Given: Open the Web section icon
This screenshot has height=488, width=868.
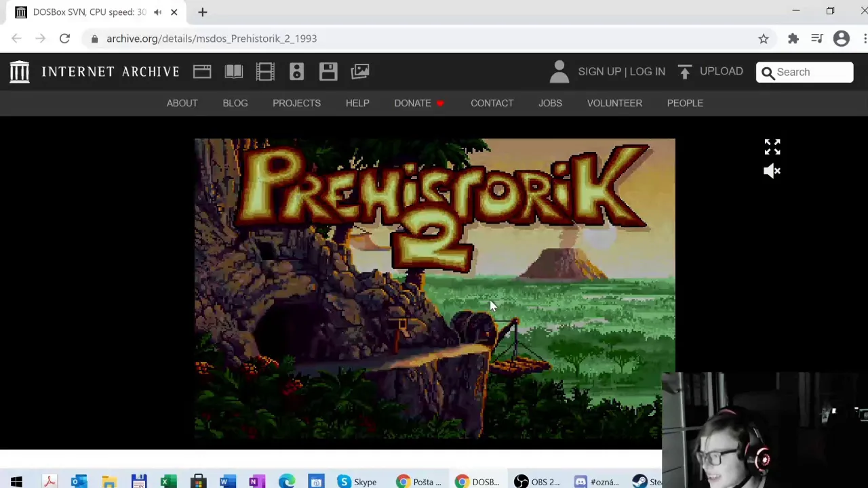Looking at the screenshot, I should click(x=202, y=71).
